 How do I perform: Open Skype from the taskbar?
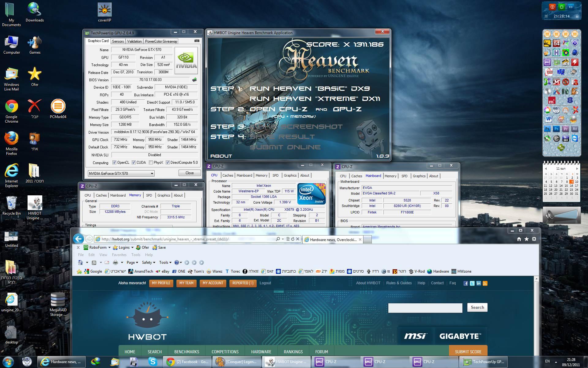(x=153, y=362)
